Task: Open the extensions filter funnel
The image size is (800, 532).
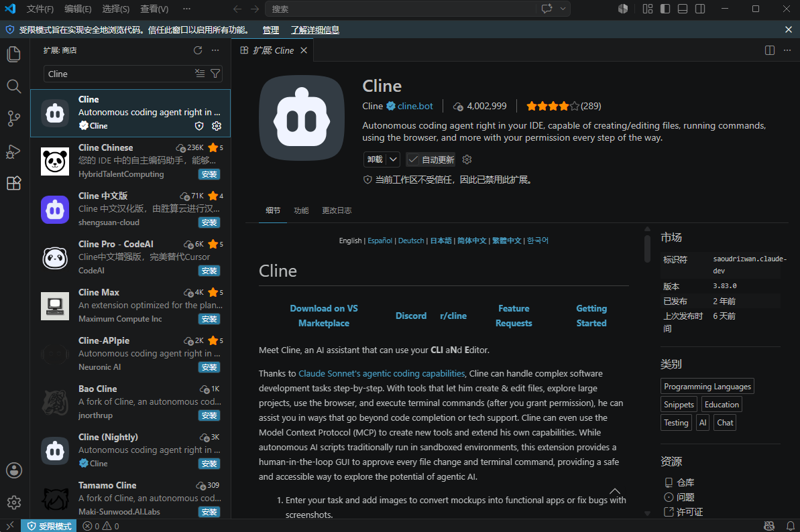Action: coord(215,74)
